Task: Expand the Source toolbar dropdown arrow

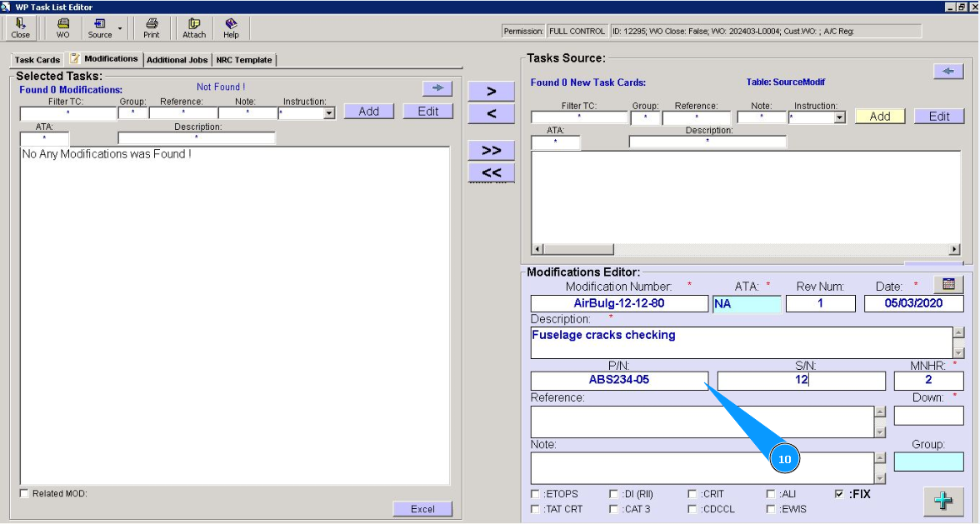Action: tap(120, 28)
